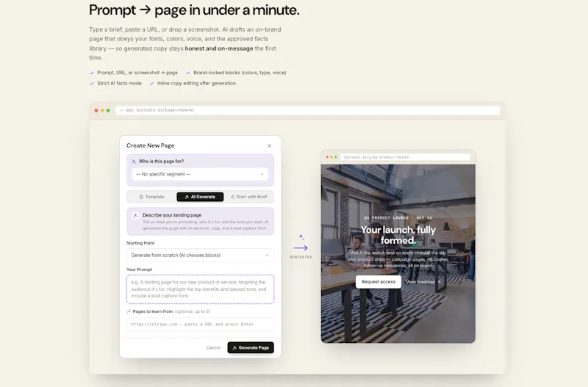Viewport: 588px width, 387px height.
Task: Click the checkmark next to 'Strict AI facts mode'
Action: [x=92, y=84]
